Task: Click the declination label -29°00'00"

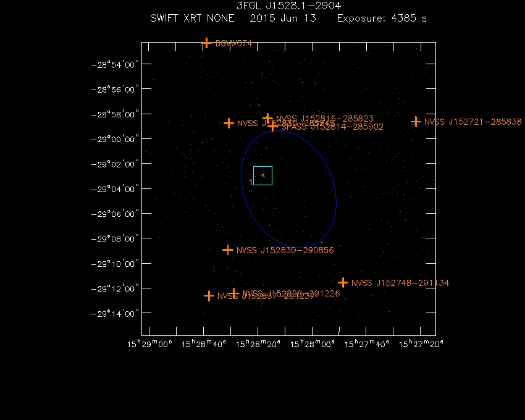Action: 115,140
